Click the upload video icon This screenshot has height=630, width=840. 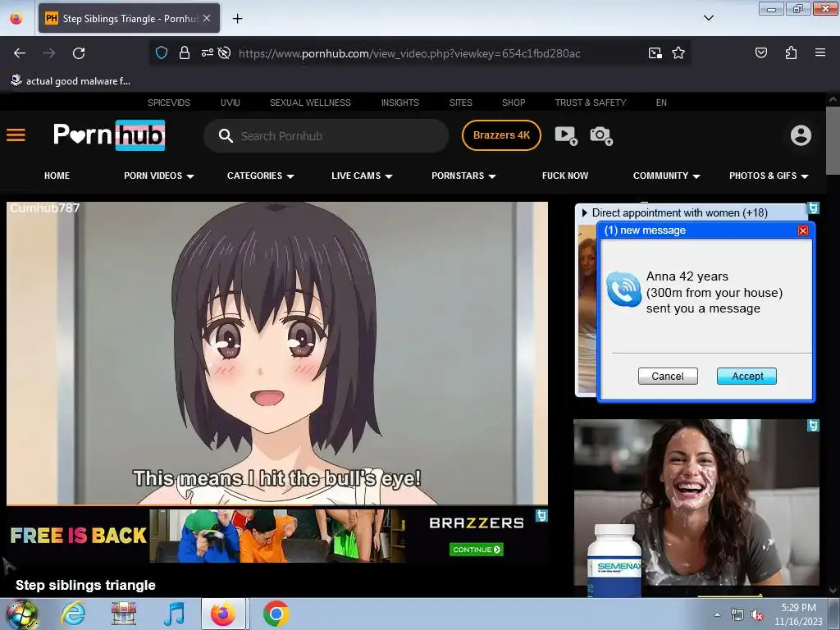566,135
